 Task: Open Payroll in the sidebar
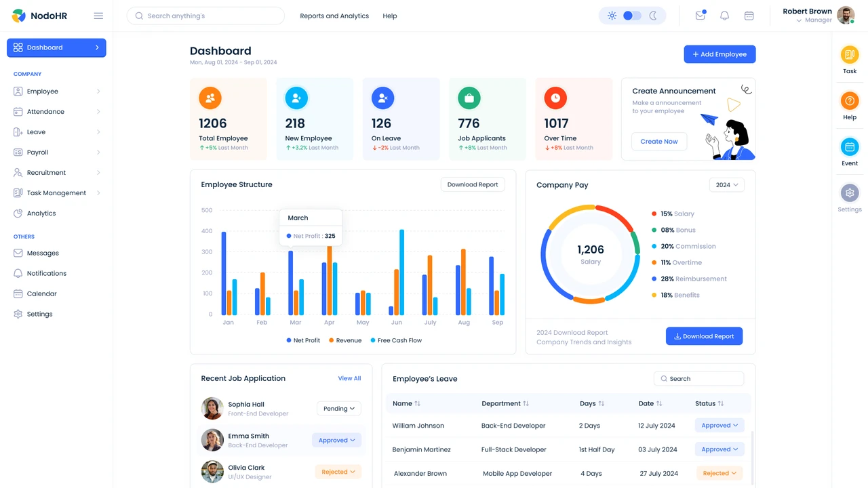56,152
